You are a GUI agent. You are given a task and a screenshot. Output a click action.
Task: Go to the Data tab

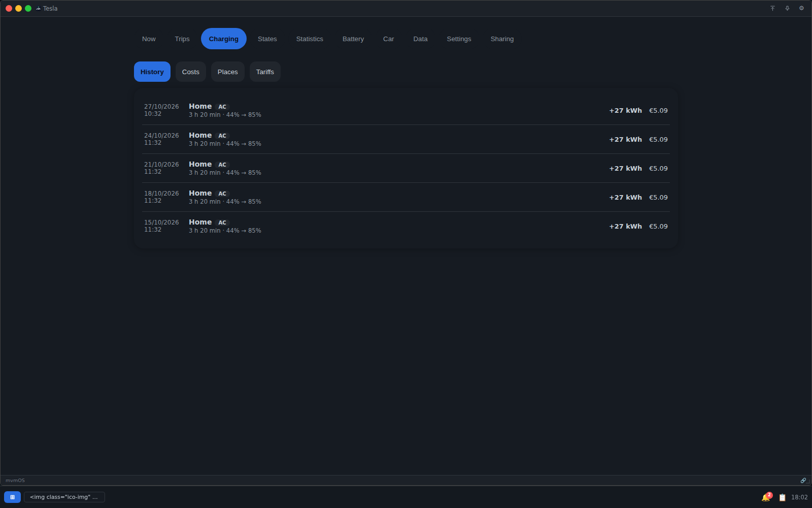[x=421, y=39]
